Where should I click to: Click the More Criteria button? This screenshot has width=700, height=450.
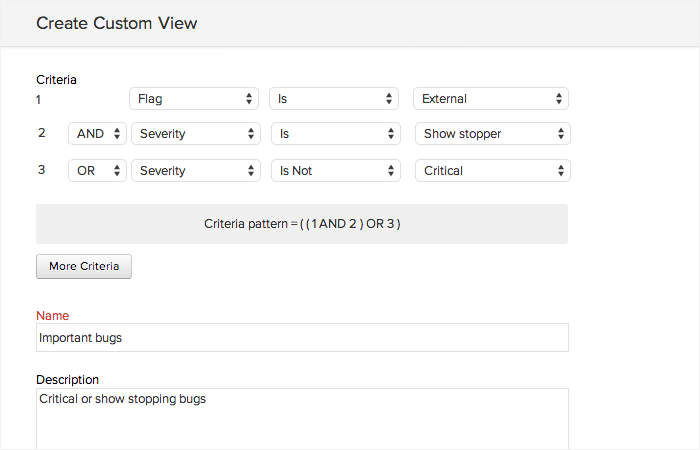84,266
